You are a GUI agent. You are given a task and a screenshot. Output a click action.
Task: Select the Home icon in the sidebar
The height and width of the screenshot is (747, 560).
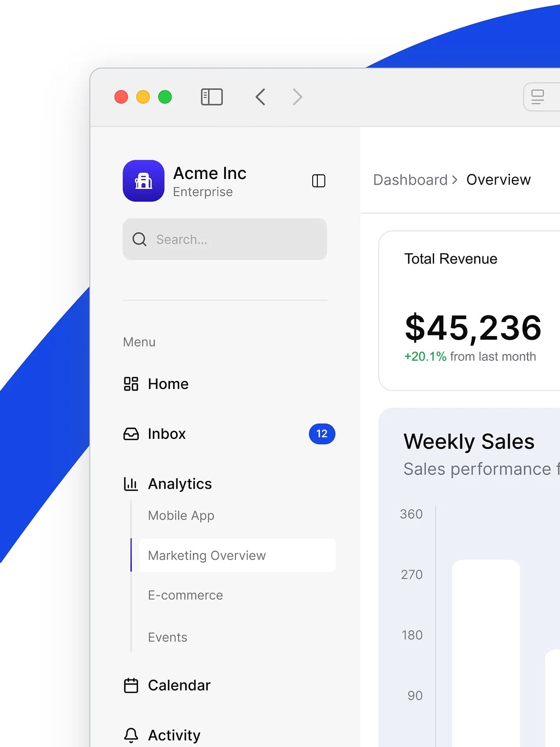pyautogui.click(x=131, y=384)
